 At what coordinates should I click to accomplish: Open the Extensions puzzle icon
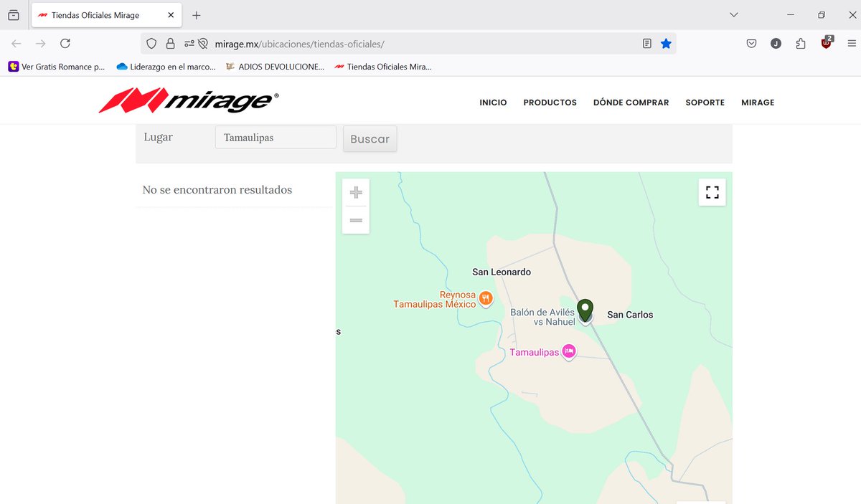(x=801, y=44)
